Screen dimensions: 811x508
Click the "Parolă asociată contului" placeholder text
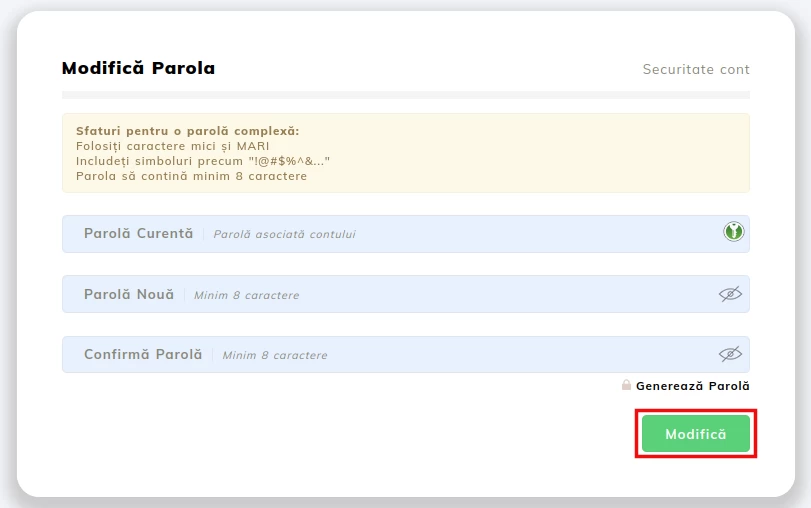click(284, 235)
